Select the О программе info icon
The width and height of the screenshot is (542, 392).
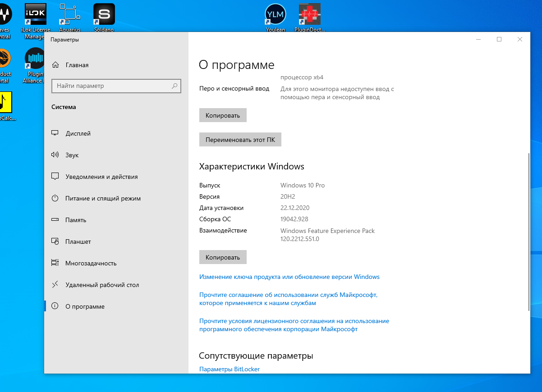[x=55, y=306]
